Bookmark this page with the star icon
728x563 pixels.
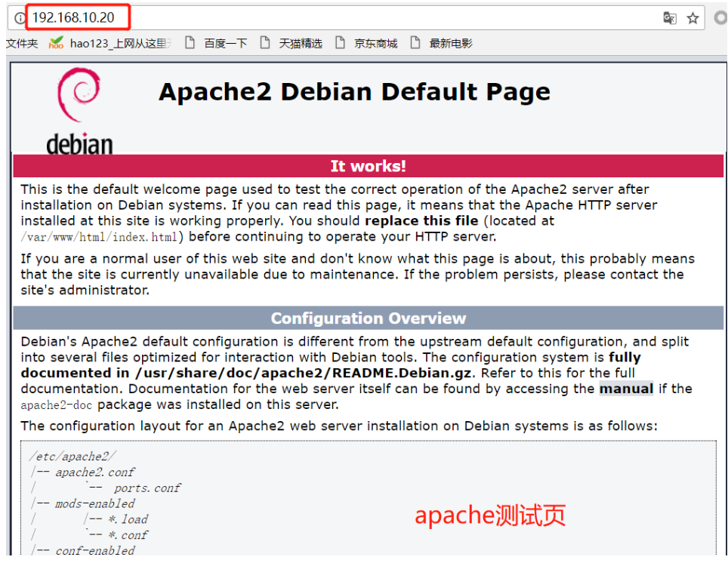point(693,18)
